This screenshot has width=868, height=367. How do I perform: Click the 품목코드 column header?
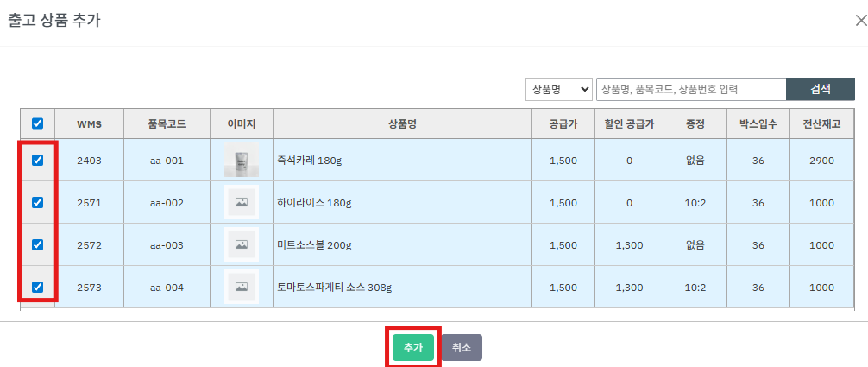coord(167,123)
